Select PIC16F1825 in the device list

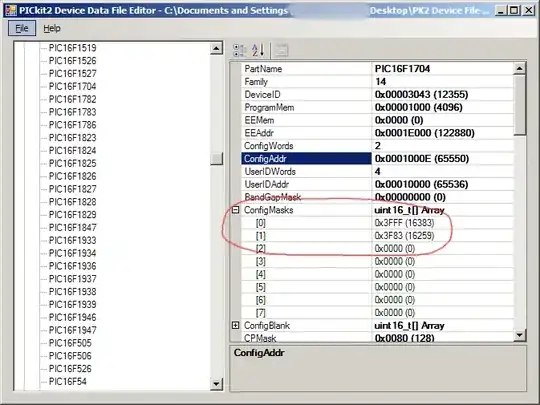pos(72,163)
